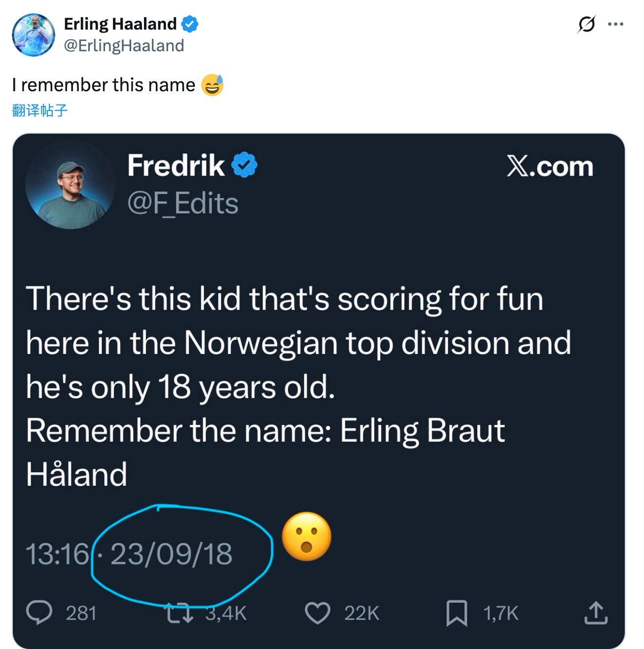This screenshot has width=644, height=649.
Task: Click verified badge next to Erling Haaland
Action: tap(190, 24)
